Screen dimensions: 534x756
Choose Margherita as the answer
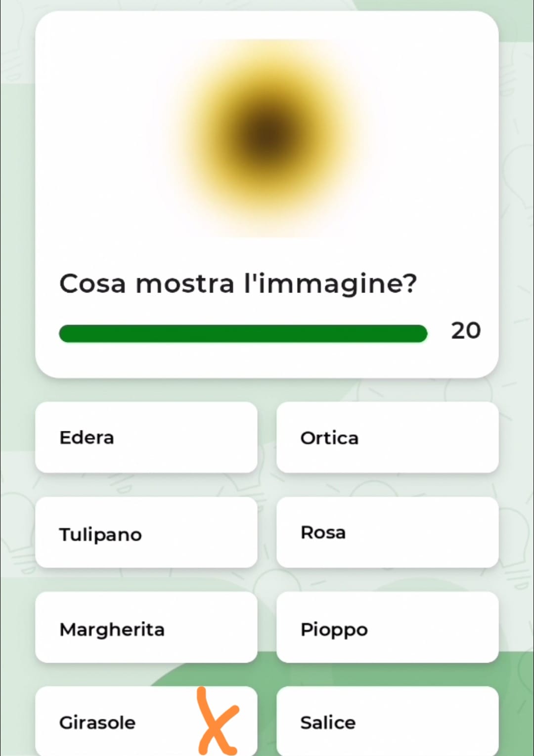pos(146,628)
